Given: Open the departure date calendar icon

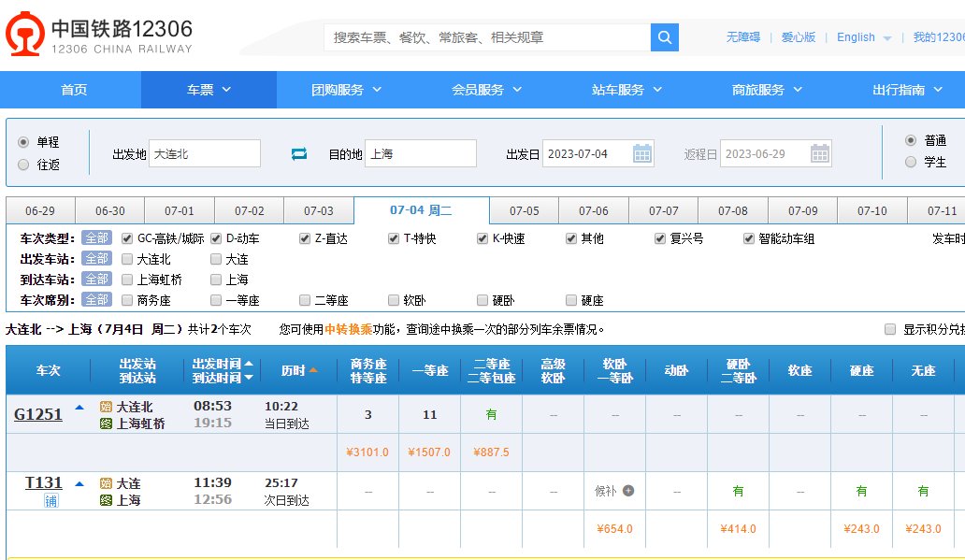Looking at the screenshot, I should click(x=641, y=153).
